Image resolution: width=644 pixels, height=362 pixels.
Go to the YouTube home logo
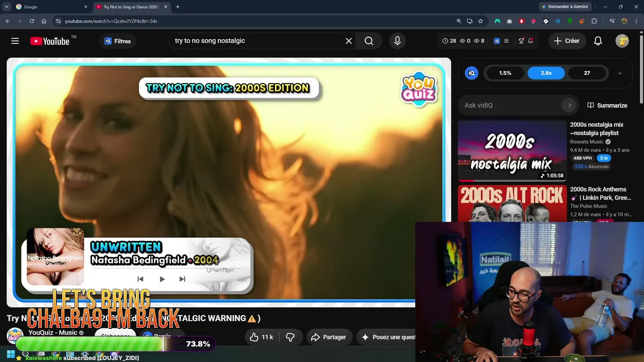50,41
